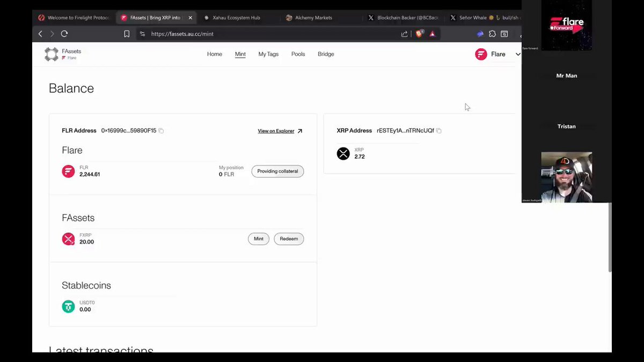644x362 pixels.
Task: Open the Brave Shields lion icon
Action: 419,34
